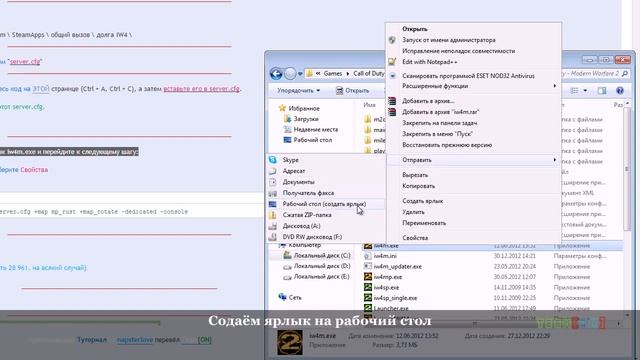Select Локальный диск (D:) in navigation pane
The image size is (640, 360).
click(x=317, y=266)
